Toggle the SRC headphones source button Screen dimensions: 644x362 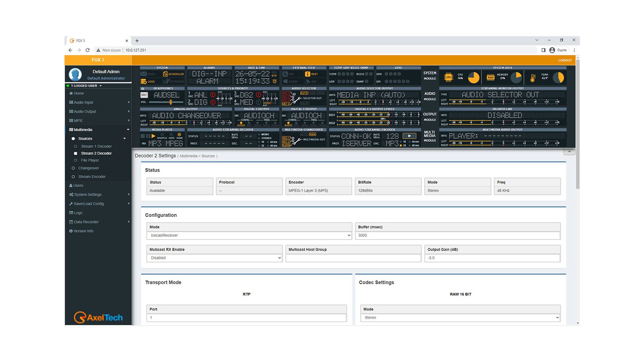point(144,95)
